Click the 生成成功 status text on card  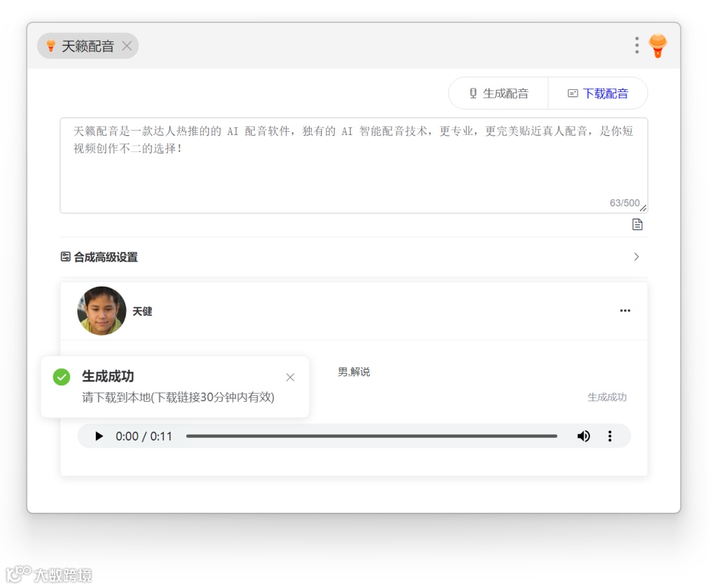pyautogui.click(x=607, y=397)
